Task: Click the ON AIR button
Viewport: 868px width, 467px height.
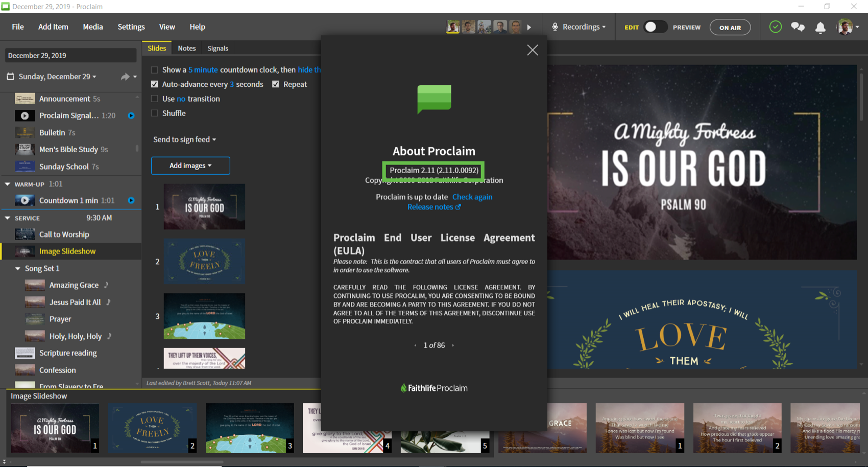Action: click(730, 28)
